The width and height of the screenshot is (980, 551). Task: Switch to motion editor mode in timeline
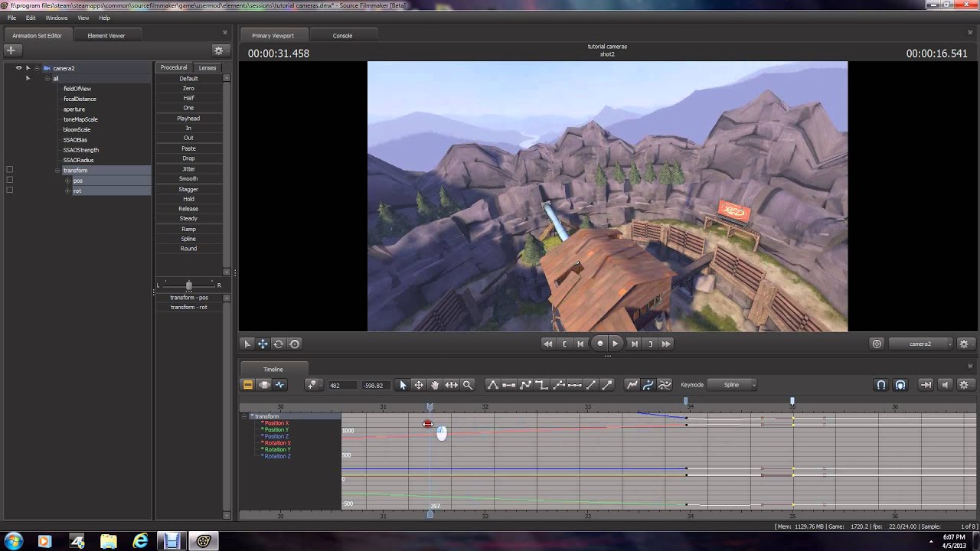click(264, 385)
